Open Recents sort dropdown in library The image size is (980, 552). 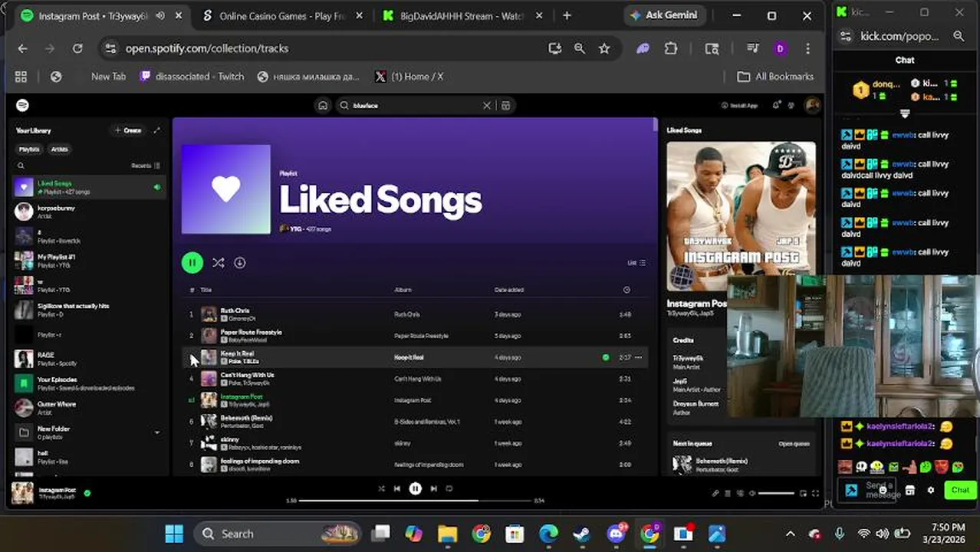coord(146,166)
